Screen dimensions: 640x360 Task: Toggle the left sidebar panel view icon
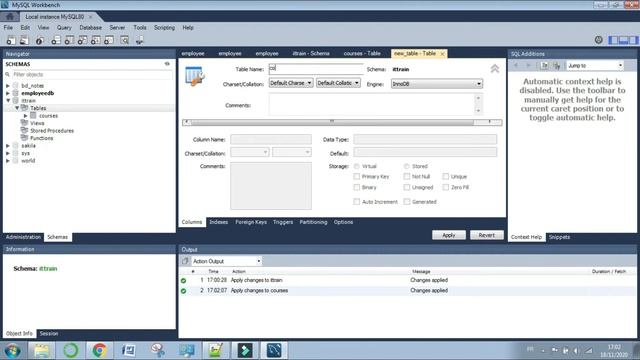pyautogui.click(x=613, y=40)
